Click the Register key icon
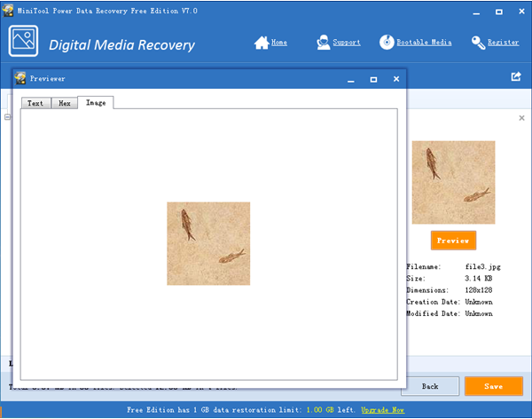Screen dimensions: 532x419 click(x=479, y=43)
